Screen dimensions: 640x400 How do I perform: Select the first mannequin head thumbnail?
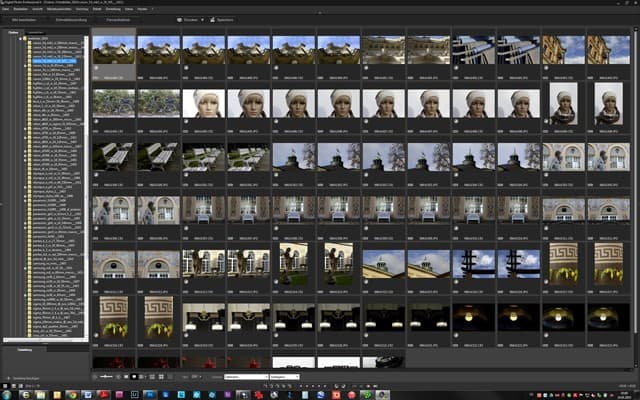click(x=202, y=102)
